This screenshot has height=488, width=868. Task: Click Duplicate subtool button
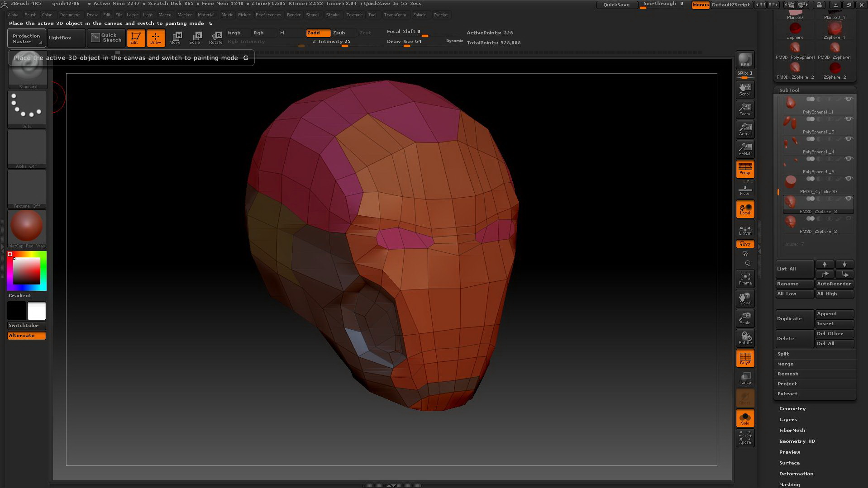point(795,319)
